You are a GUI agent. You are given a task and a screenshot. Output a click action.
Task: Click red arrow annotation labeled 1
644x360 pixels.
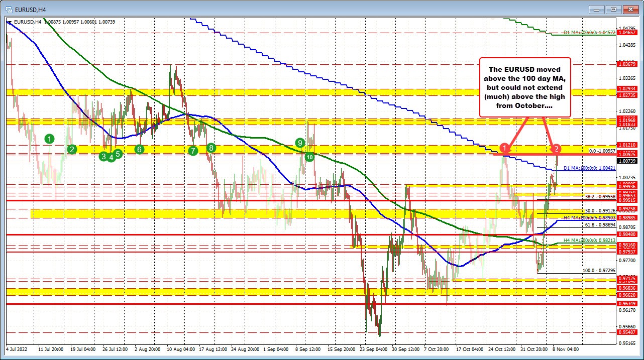[x=505, y=149]
